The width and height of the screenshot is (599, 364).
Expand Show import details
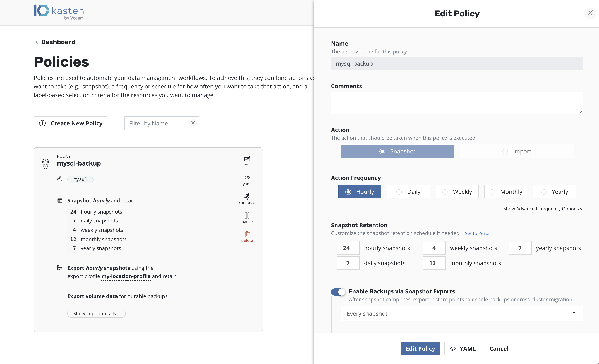(96, 314)
